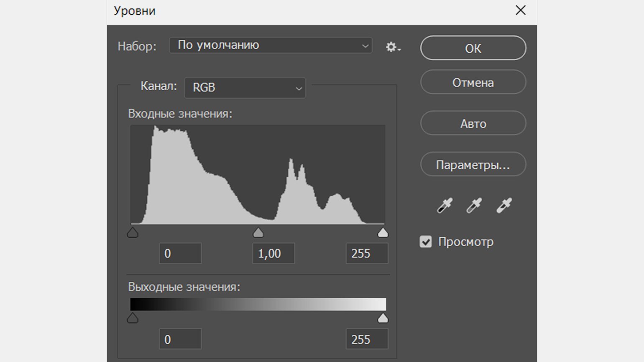Click the input shadows field showing 0
Screen dimensions: 644x362
tap(180, 253)
